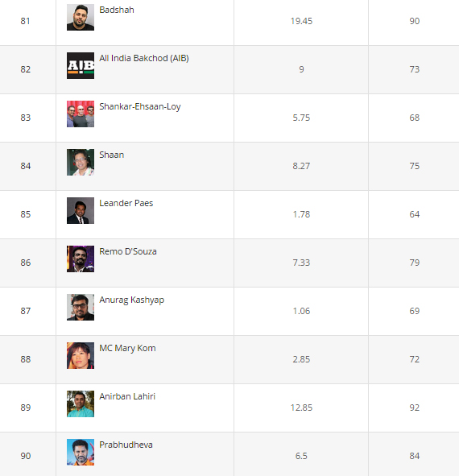Open Leander Paes photo thumbnail
The width and height of the screenshot is (459, 476).
81,210
